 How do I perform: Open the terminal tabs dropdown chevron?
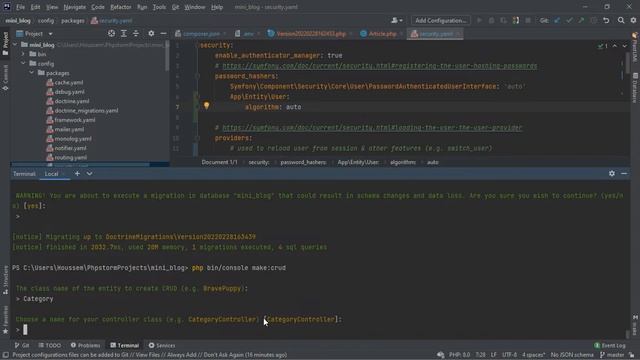click(x=89, y=173)
